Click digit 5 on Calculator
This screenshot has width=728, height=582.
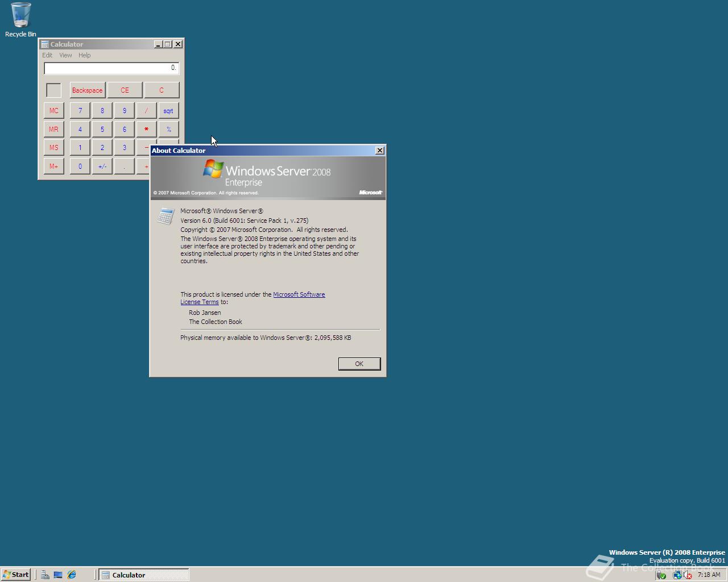point(102,129)
